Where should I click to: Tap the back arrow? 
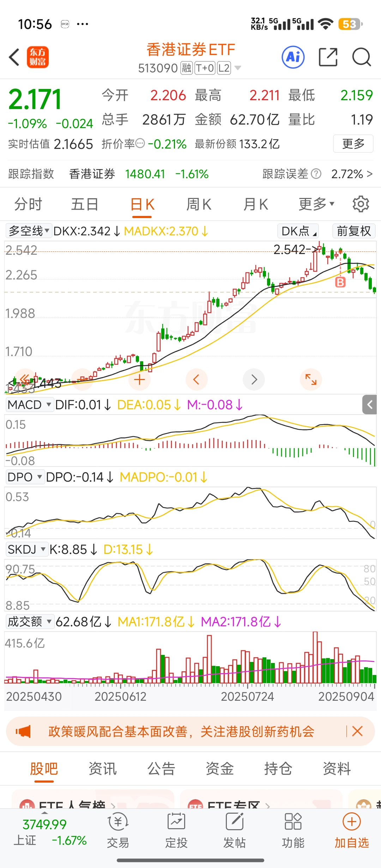click(x=14, y=57)
